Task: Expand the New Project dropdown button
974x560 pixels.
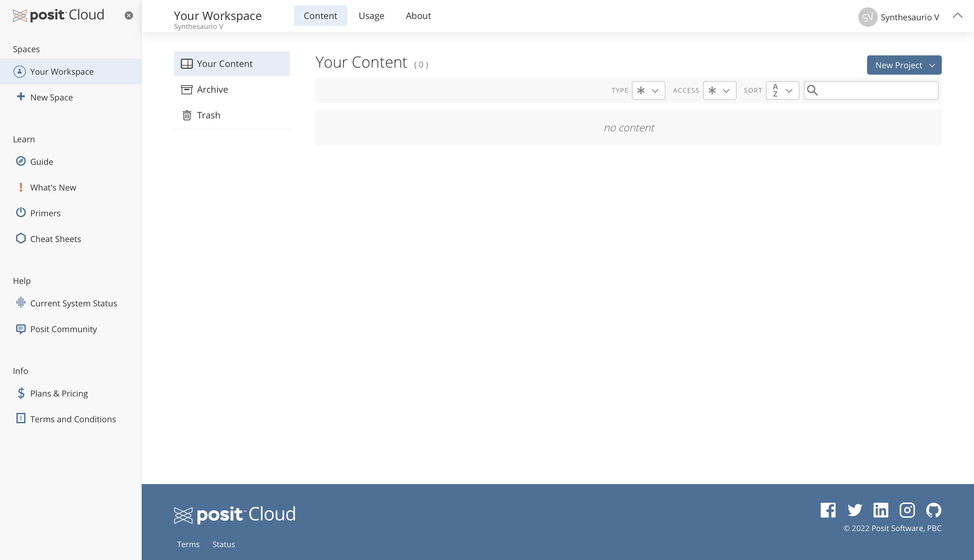Action: [x=903, y=65]
